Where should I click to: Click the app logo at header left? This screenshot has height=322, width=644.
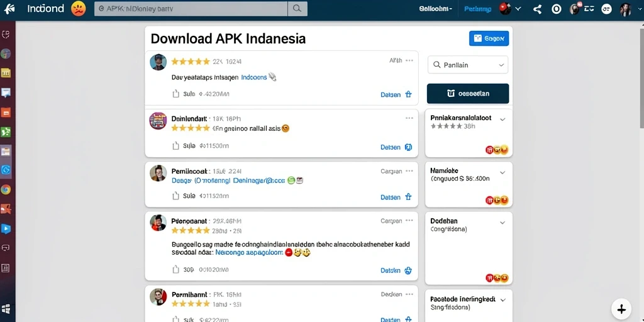9,9
